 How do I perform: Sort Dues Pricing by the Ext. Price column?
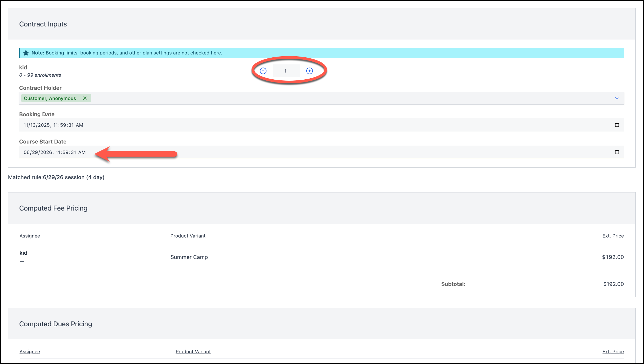pos(613,352)
